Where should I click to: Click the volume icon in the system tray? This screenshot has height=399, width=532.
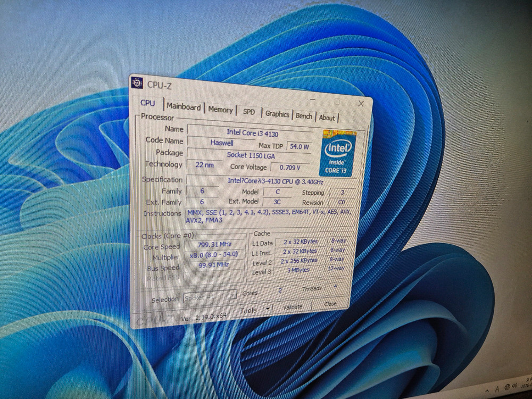514,386
